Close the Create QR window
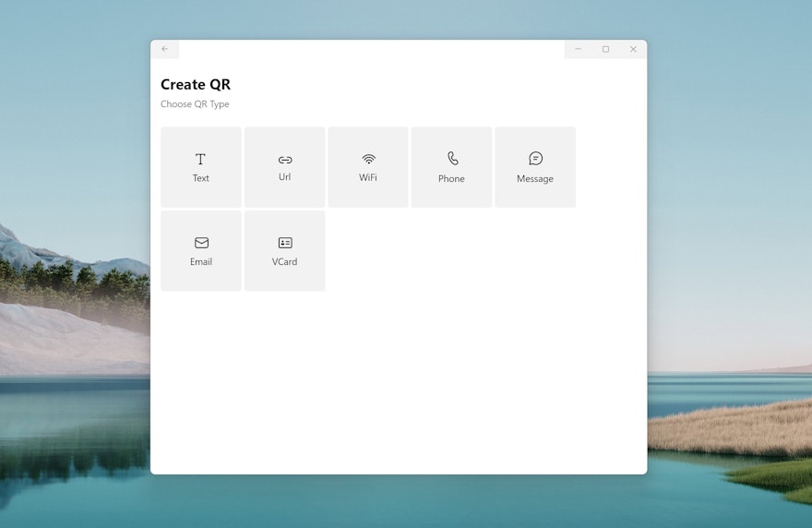Image resolution: width=812 pixels, height=528 pixels. tap(633, 49)
